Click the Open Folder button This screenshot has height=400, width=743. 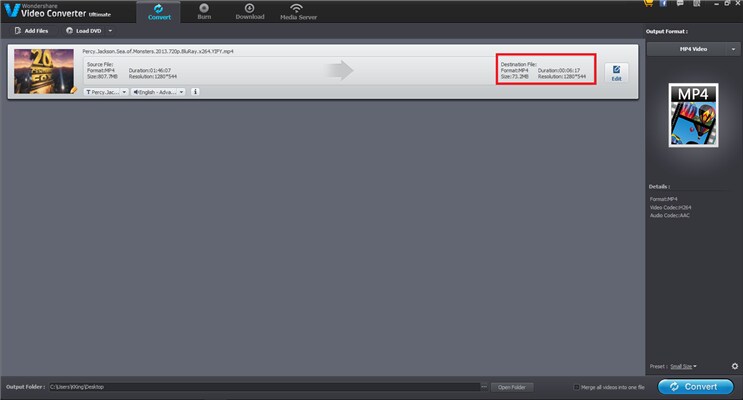coord(512,387)
